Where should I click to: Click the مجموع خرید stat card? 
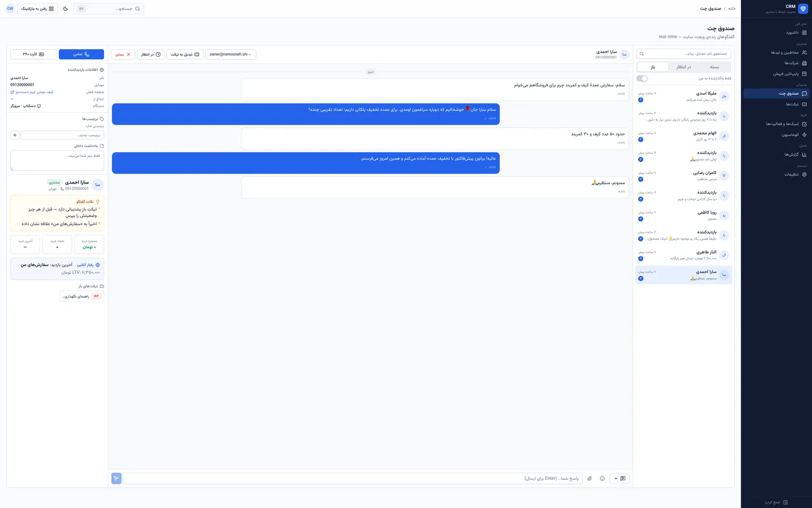[x=89, y=244]
